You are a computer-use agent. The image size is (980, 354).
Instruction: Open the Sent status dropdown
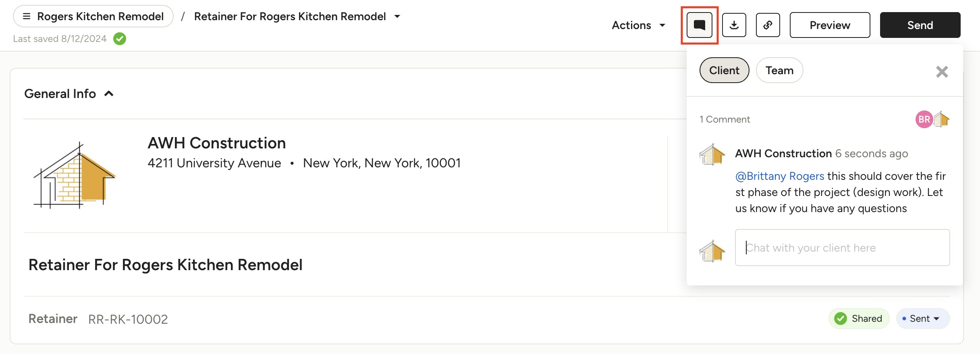pyautogui.click(x=923, y=319)
